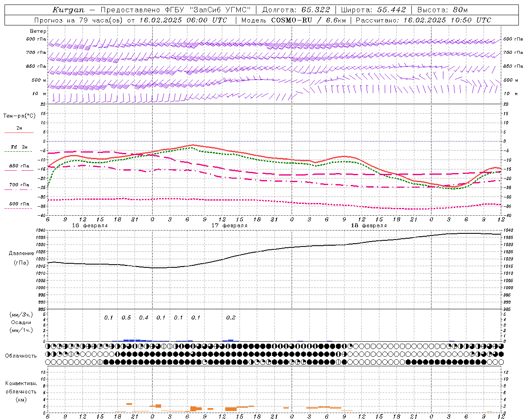Click the "17 февраля" date label
525x420 pixels.
[x=229, y=226]
